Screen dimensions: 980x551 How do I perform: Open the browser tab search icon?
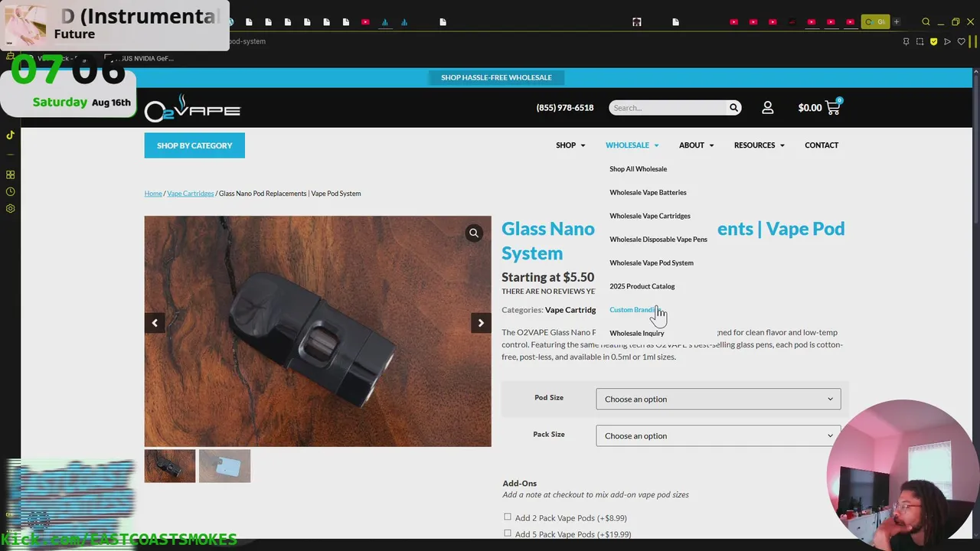(926, 21)
